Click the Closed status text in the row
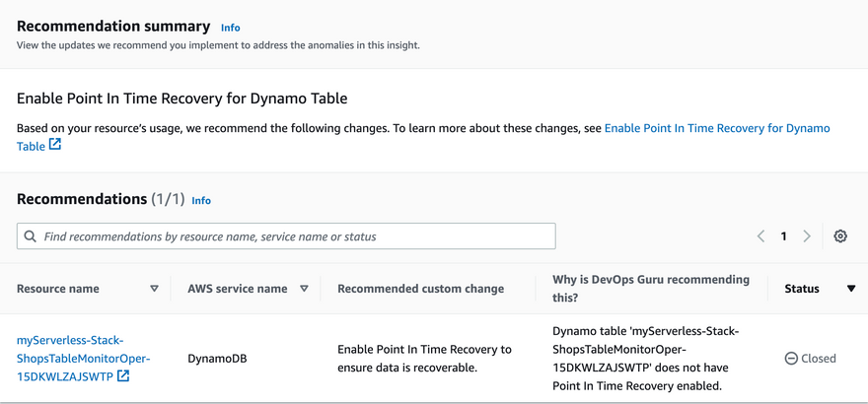868x404 pixels. click(819, 359)
